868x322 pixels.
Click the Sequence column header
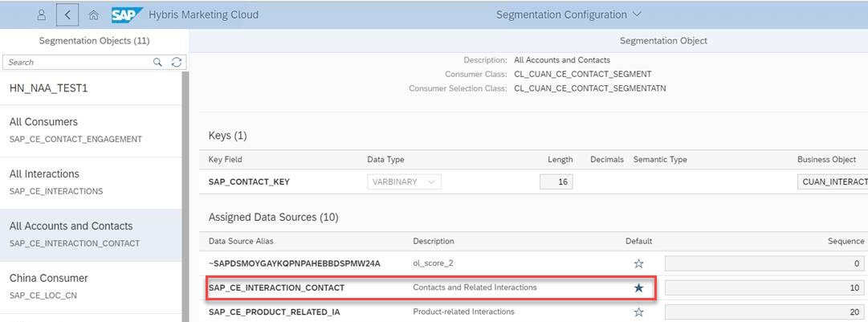846,241
